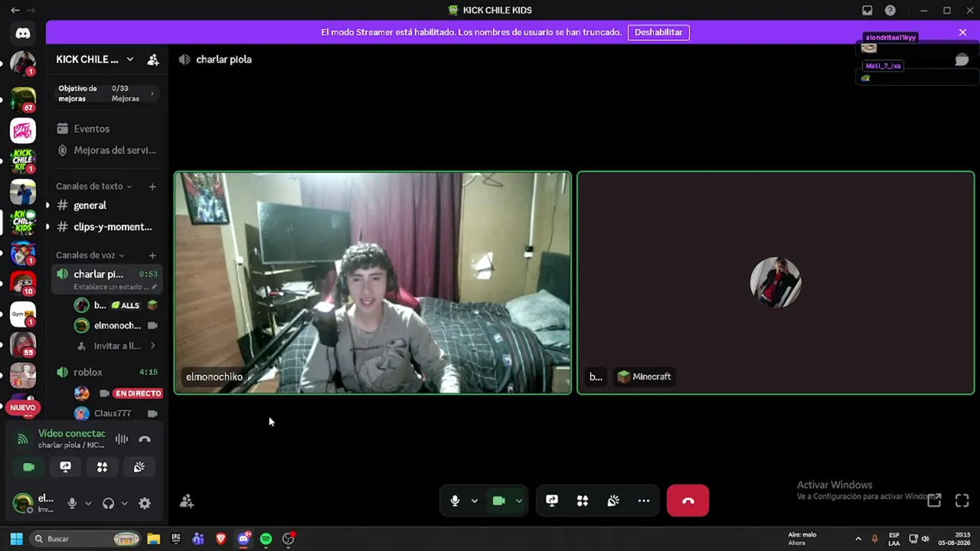Expand the Objetivo de mejoras boost goal
Screen dimensions: 980x551
(106, 93)
